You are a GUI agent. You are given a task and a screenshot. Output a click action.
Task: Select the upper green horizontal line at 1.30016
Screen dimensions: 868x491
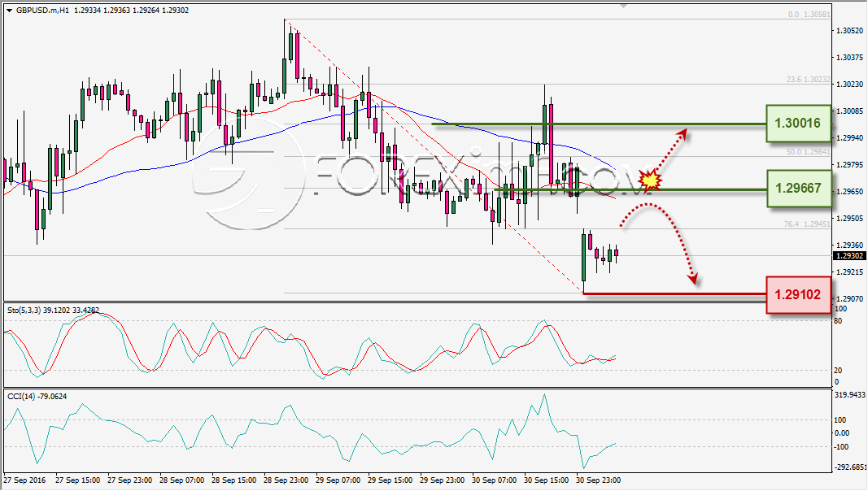[600, 124]
